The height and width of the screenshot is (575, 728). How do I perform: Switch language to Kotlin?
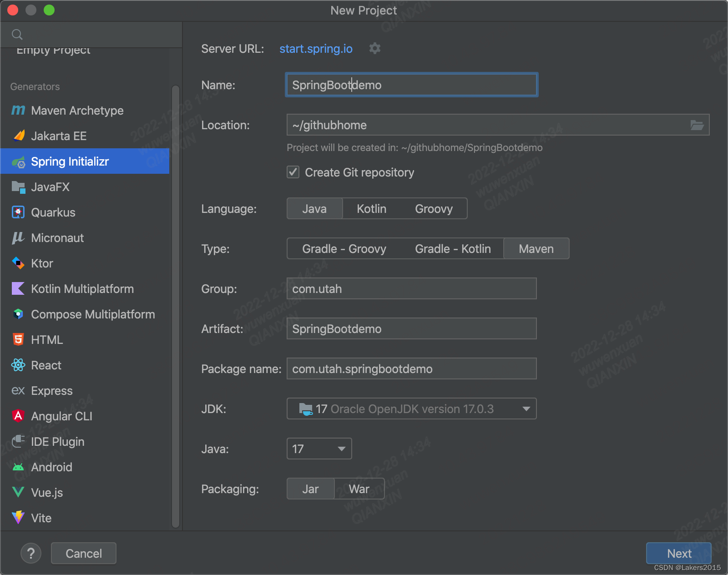371,209
